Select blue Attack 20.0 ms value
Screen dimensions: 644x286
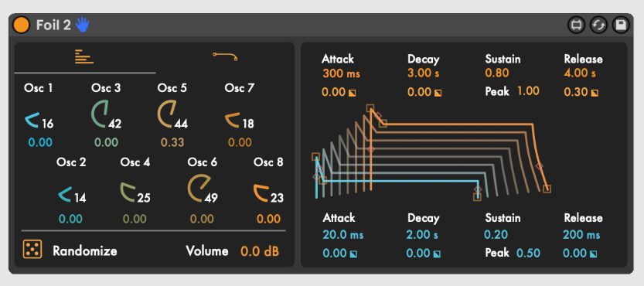point(343,235)
